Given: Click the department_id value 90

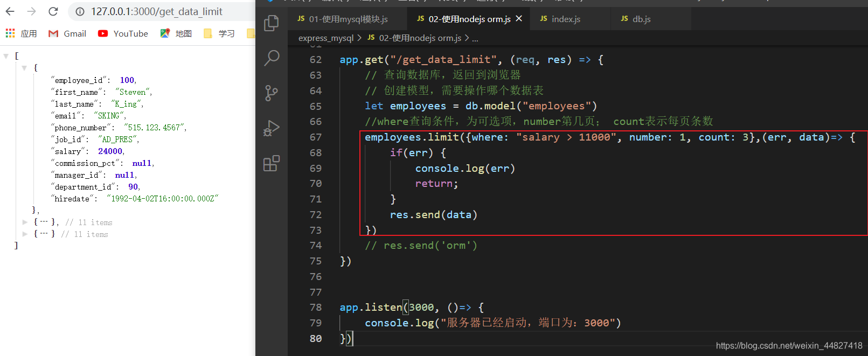Looking at the screenshot, I should tap(134, 187).
